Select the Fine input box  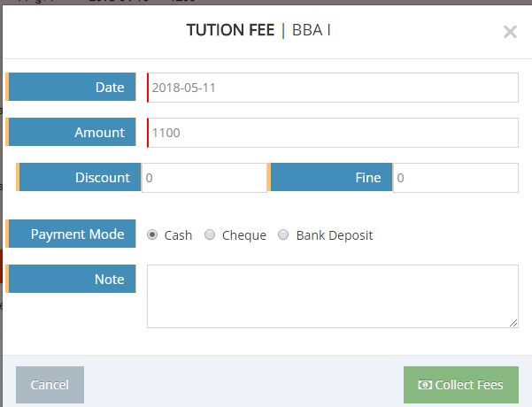455,178
